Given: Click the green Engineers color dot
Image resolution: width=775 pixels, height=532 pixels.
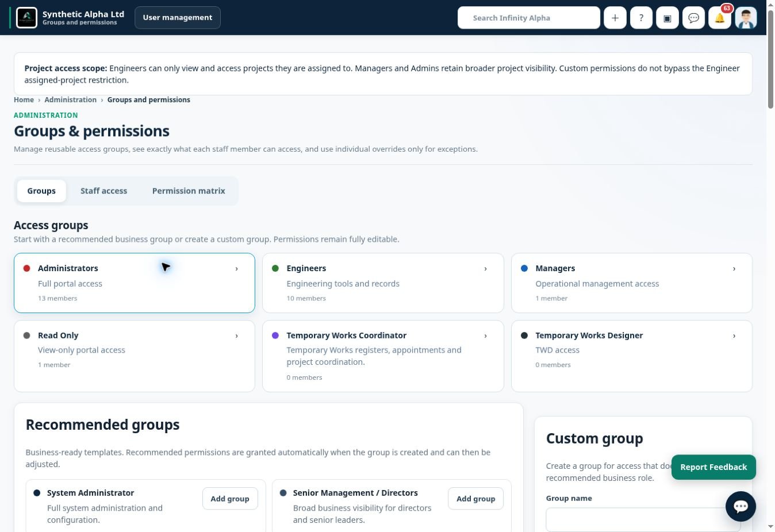Looking at the screenshot, I should pyautogui.click(x=275, y=268).
